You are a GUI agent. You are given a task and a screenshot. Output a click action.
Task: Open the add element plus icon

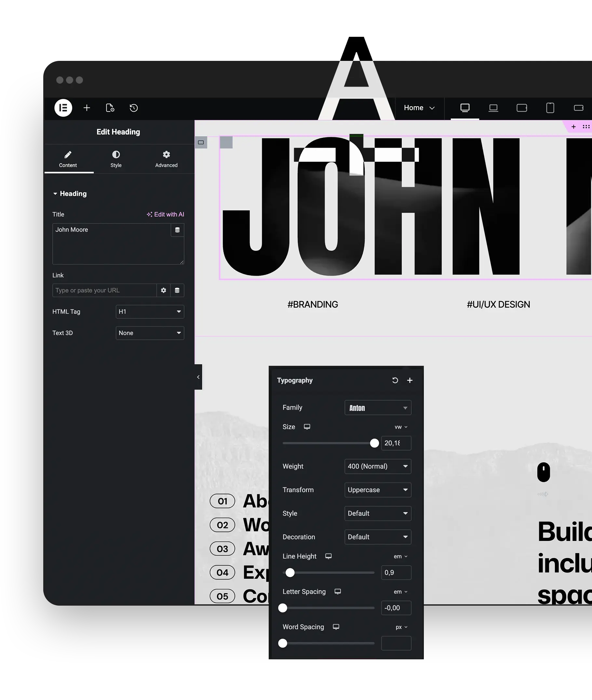[x=87, y=108]
